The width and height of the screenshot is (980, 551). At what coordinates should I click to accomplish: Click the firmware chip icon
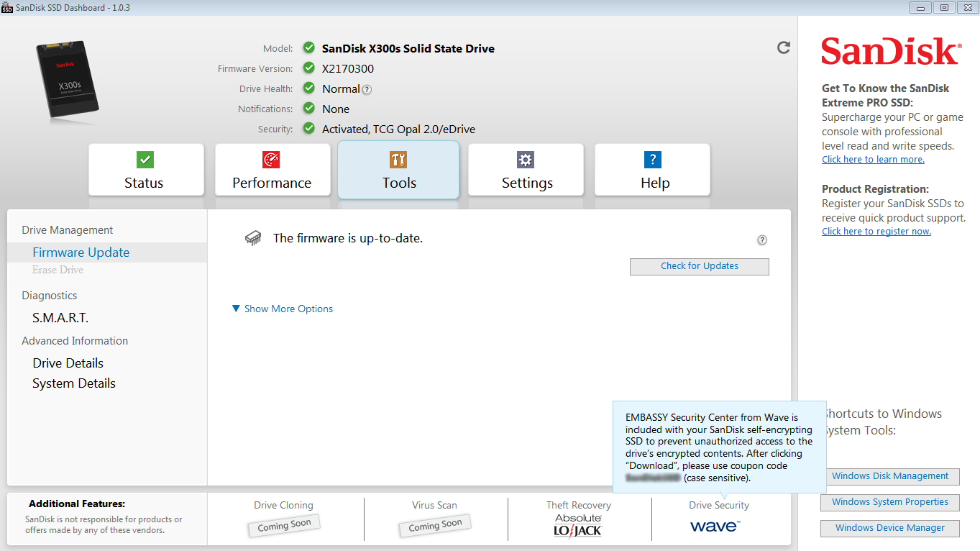(x=253, y=238)
